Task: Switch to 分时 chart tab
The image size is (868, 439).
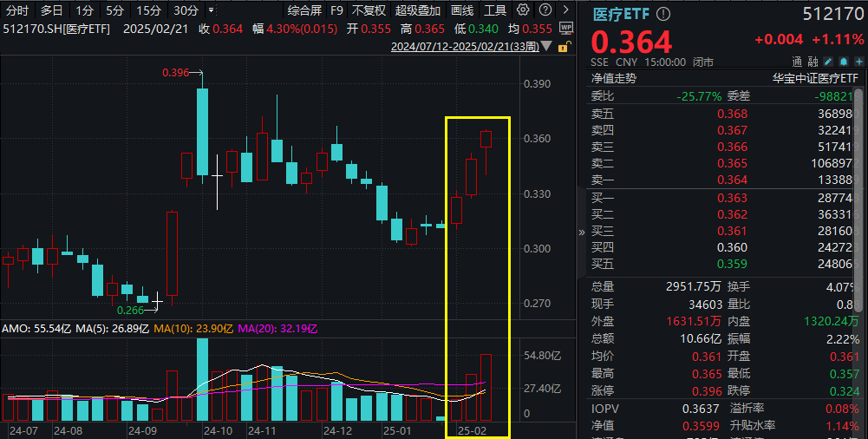Action: pos(17,10)
